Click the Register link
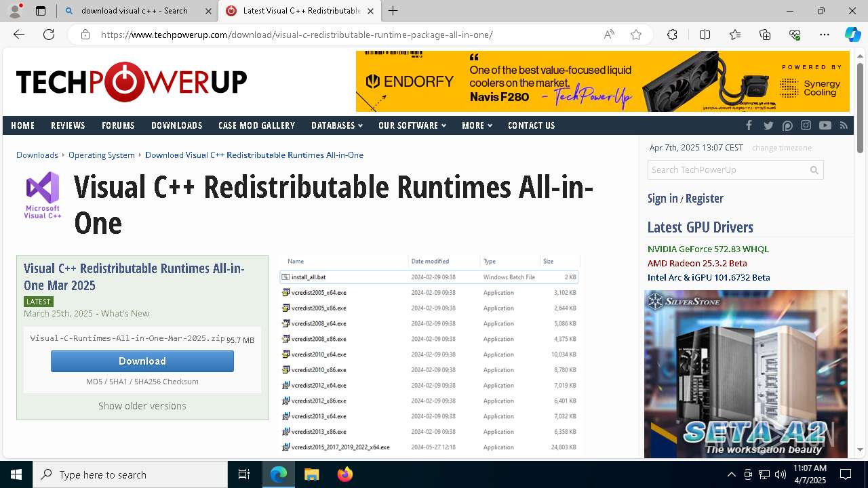This screenshot has width=868, height=488. 705,199
